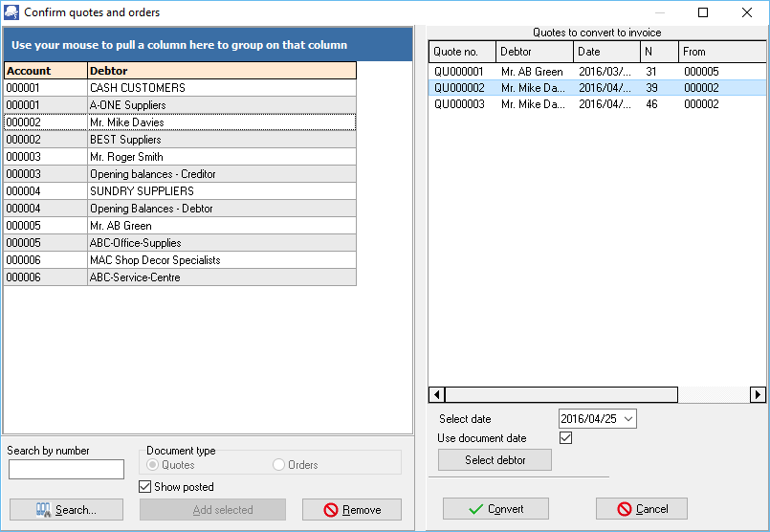The image size is (770, 532).
Task: Select quote QU000001 for Mr. AB Green
Action: click(x=459, y=72)
